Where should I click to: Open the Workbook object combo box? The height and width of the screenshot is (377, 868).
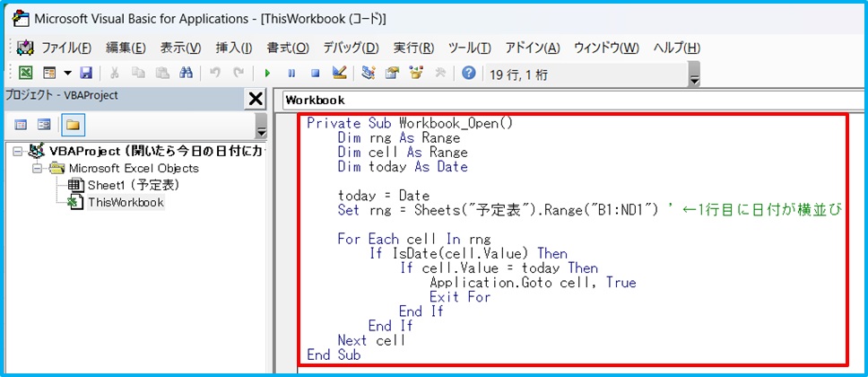tap(573, 101)
